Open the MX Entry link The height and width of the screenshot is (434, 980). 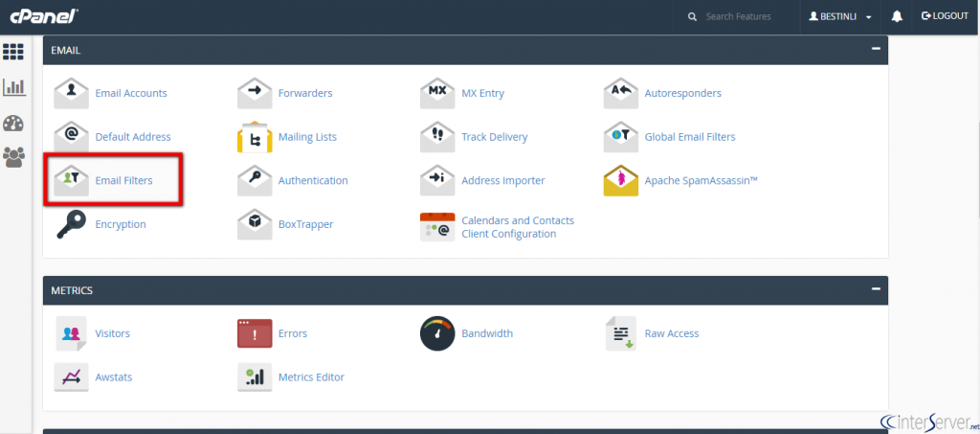tap(482, 93)
